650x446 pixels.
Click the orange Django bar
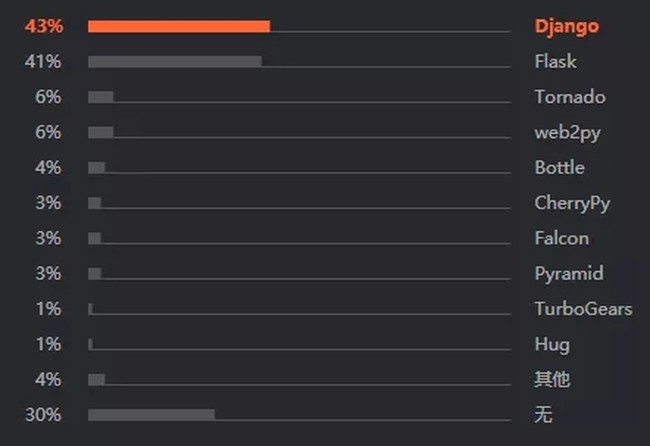coord(179,27)
